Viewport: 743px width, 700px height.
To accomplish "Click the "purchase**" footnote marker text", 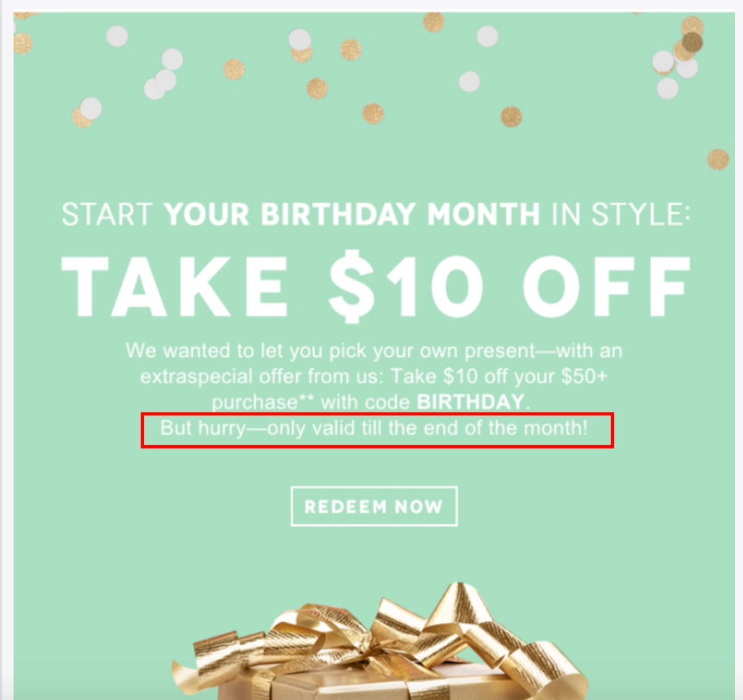I will click(262, 402).
